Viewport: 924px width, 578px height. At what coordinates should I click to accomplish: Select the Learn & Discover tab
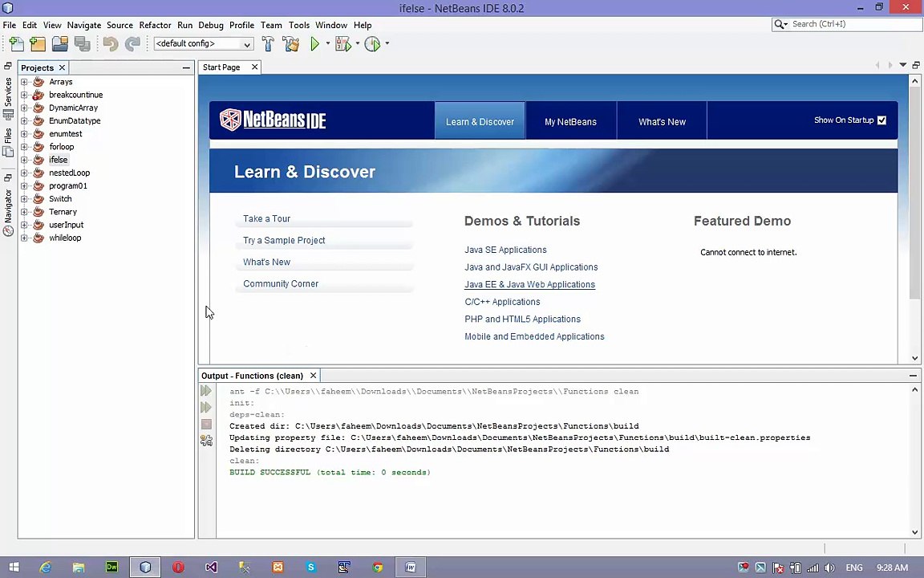click(x=480, y=121)
